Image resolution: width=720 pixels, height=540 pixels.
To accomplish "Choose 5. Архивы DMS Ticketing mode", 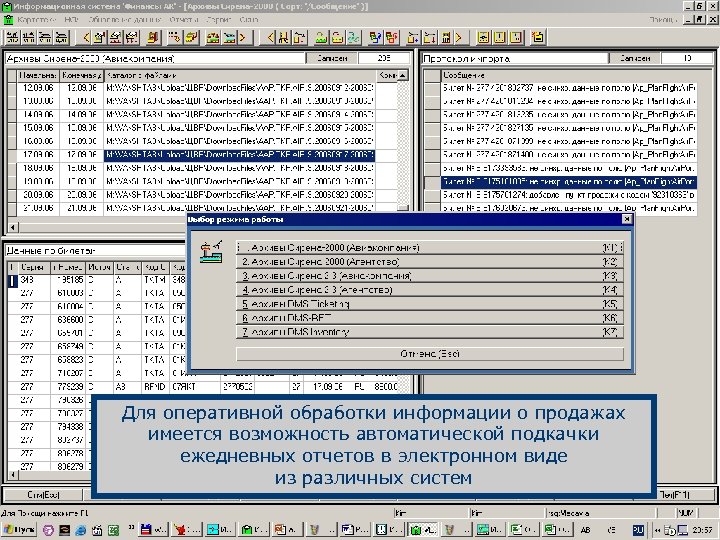I will [x=429, y=304].
